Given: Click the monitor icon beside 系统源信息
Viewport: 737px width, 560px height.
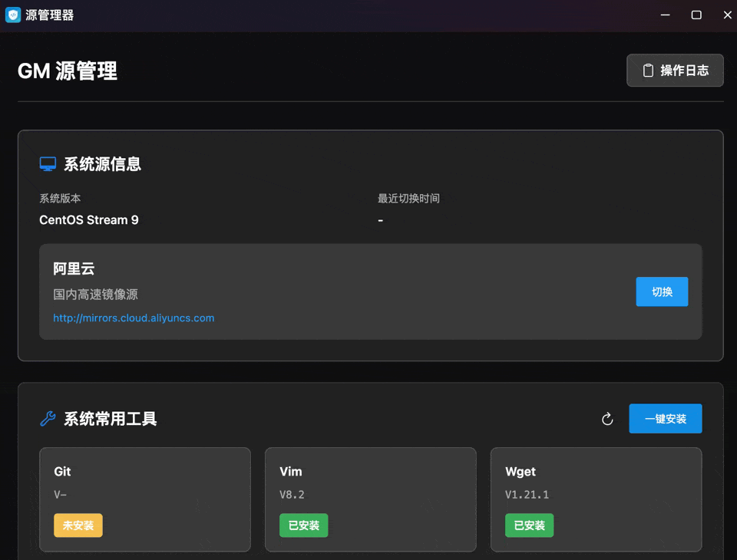Looking at the screenshot, I should coord(48,164).
